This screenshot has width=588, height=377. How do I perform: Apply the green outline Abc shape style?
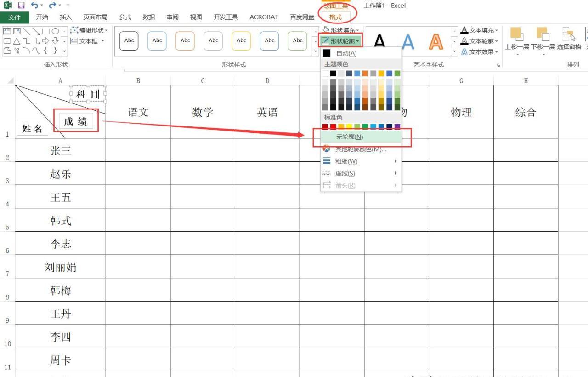point(298,40)
